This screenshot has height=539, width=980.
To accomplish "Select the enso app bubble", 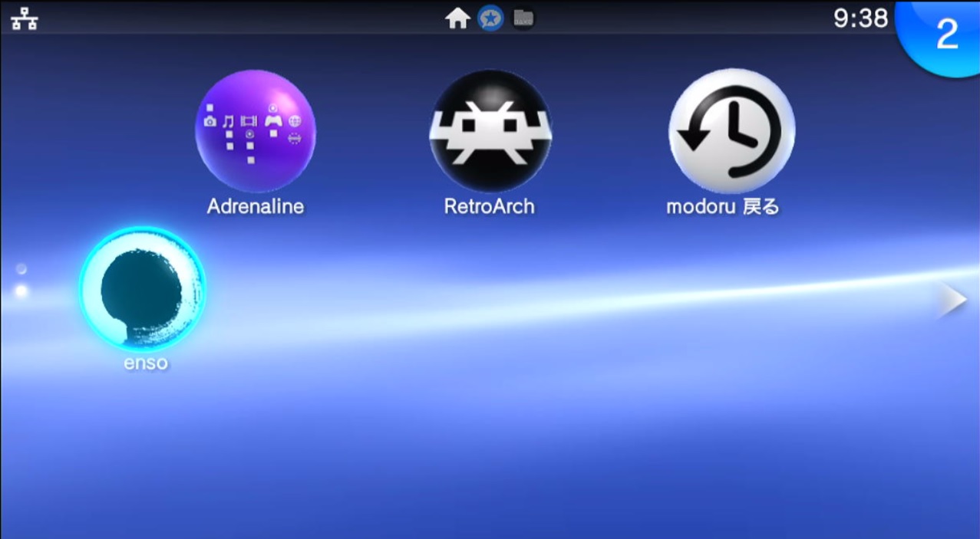I will coord(143,289).
